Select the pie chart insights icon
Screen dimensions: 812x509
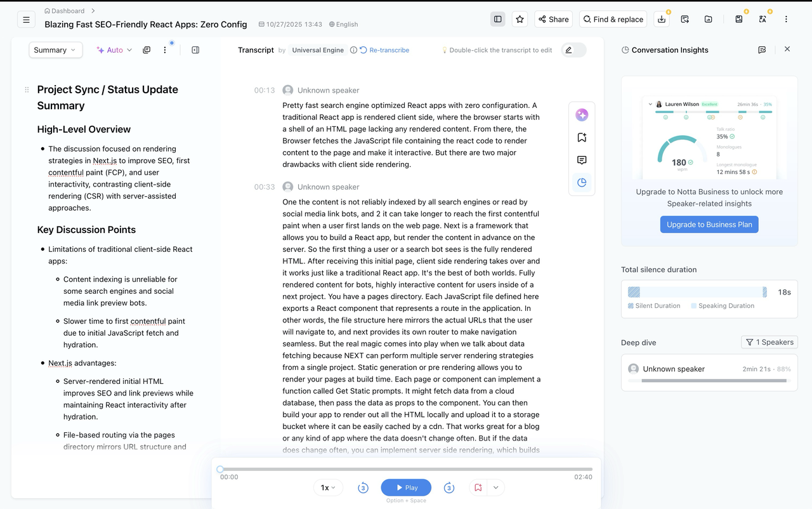coord(582,182)
